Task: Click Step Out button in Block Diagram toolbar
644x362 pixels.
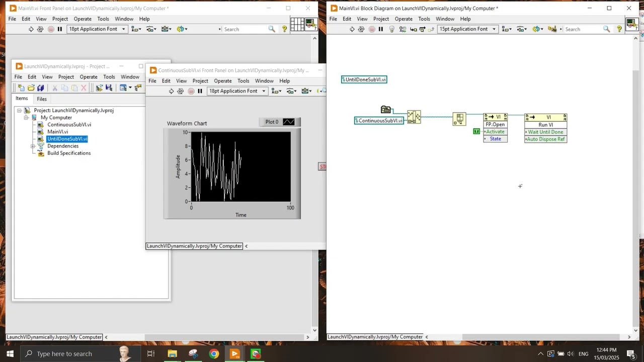Action: (431, 29)
